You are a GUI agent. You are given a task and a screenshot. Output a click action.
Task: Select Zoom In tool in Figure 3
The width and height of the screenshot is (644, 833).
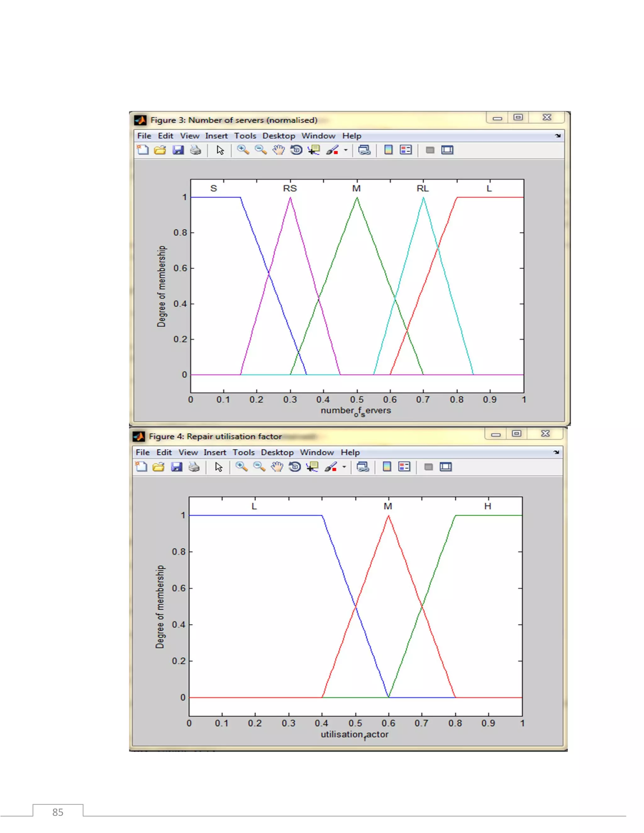point(243,150)
